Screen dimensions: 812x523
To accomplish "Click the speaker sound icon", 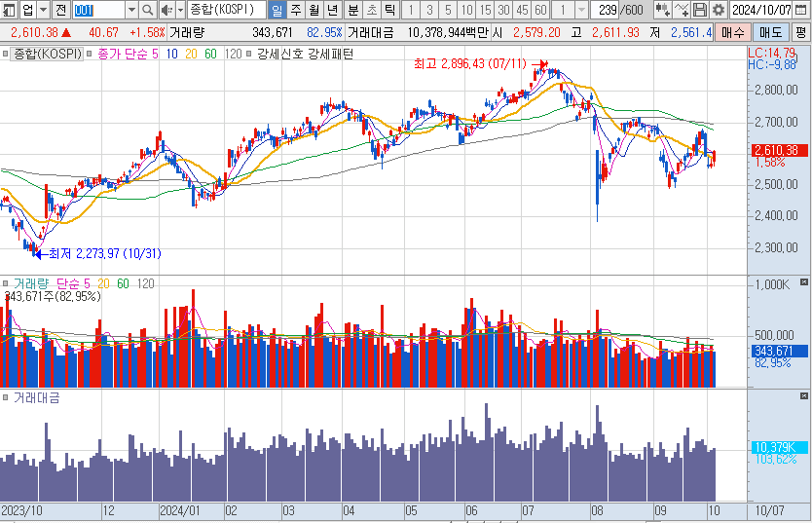I will [x=166, y=10].
